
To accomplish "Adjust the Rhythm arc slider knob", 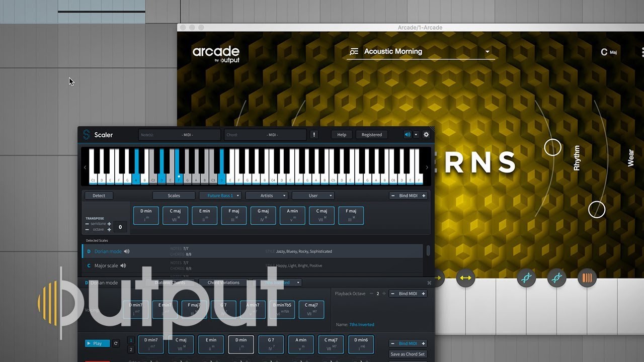I will tap(553, 147).
